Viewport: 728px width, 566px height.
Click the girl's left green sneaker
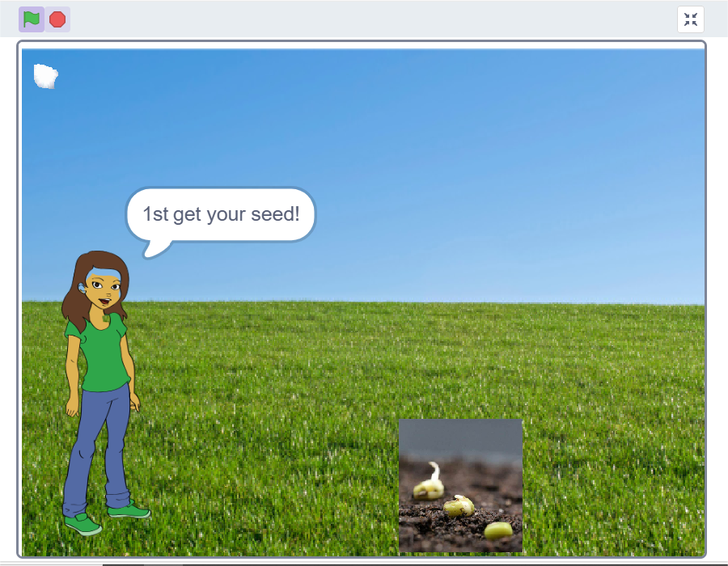point(83,523)
